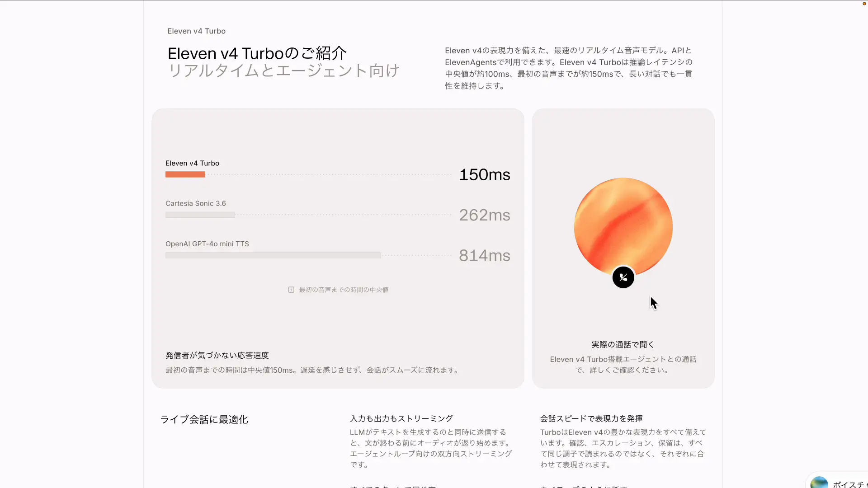The height and width of the screenshot is (488, 868).
Task: Click the 814ms latency value
Action: point(485,256)
